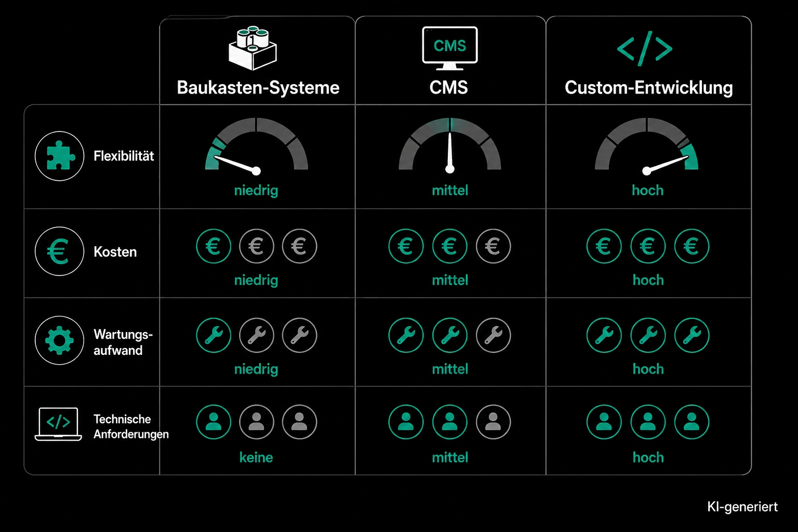Screen dimensions: 798x532
Task: Click the euro icon beside the Kosten label
Action: pos(59,251)
